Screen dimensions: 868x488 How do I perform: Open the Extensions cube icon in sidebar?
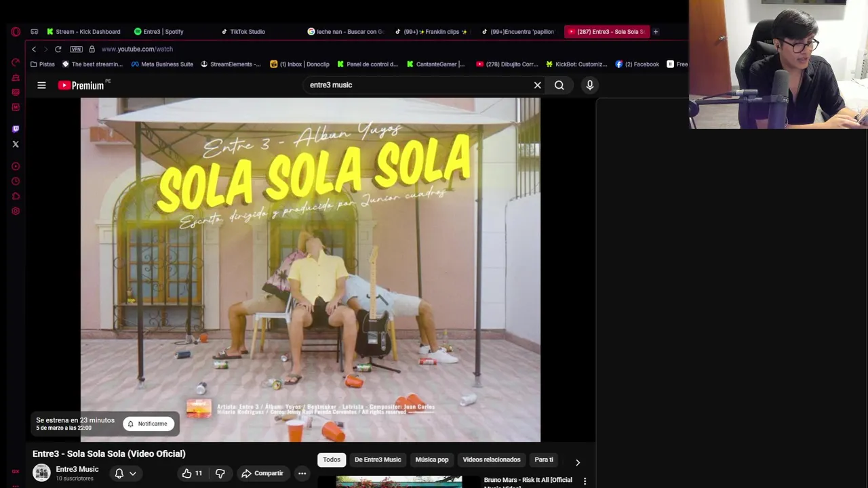(x=16, y=196)
